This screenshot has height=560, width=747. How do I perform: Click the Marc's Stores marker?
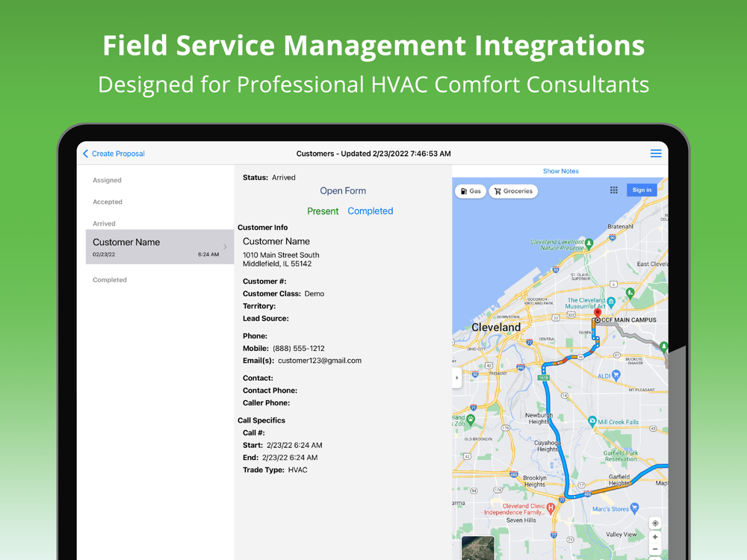[634, 508]
